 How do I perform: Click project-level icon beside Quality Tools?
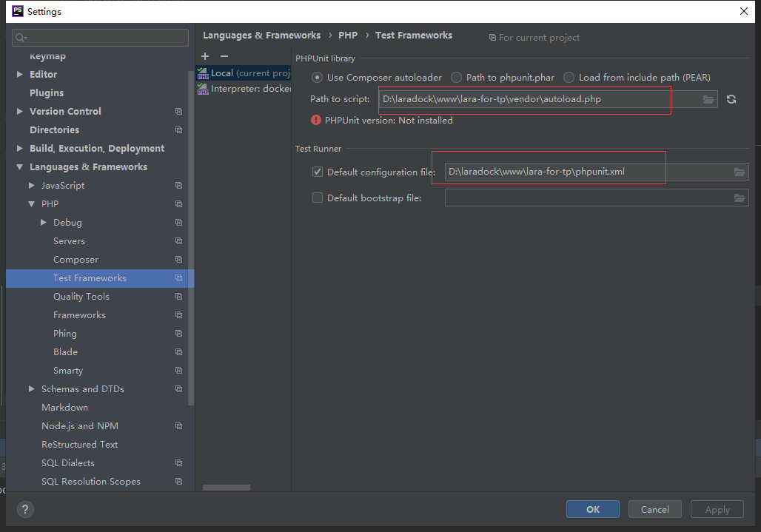tap(178, 296)
